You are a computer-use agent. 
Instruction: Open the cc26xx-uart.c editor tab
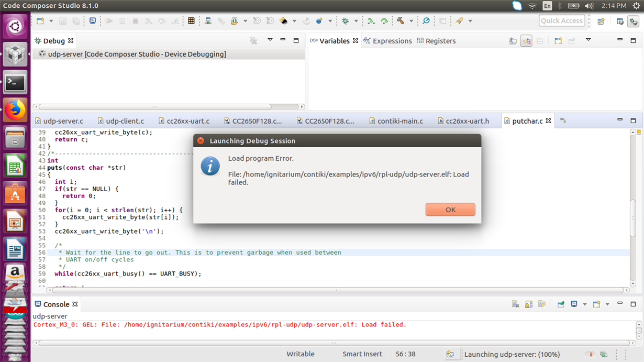tap(183, 121)
